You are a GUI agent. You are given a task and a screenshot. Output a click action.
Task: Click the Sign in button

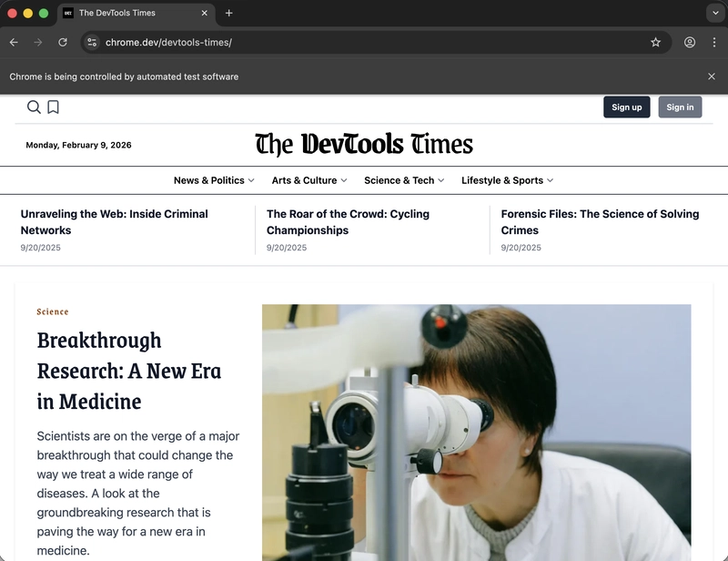click(x=680, y=107)
